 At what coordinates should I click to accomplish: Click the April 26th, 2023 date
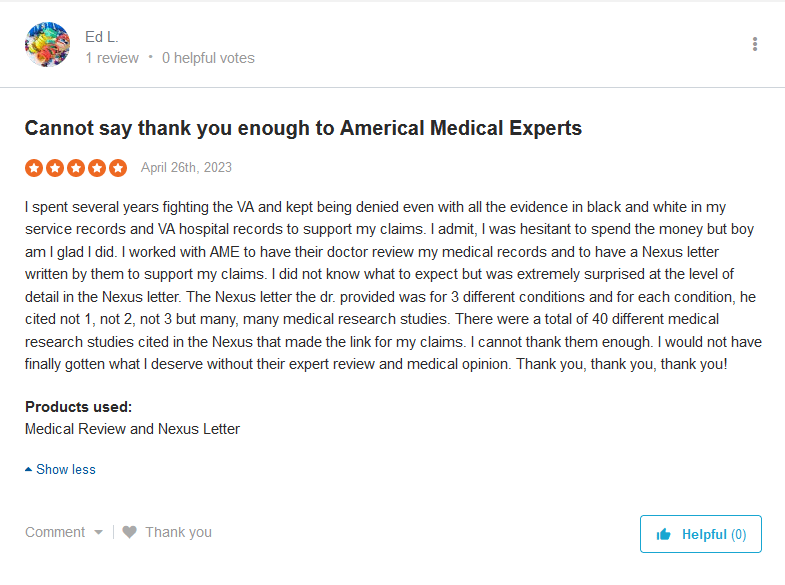pos(186,167)
